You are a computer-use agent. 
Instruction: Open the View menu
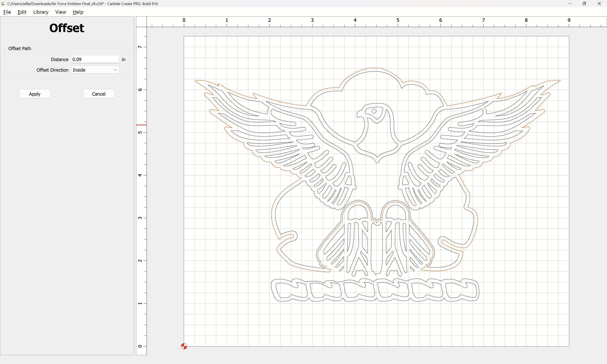61,12
